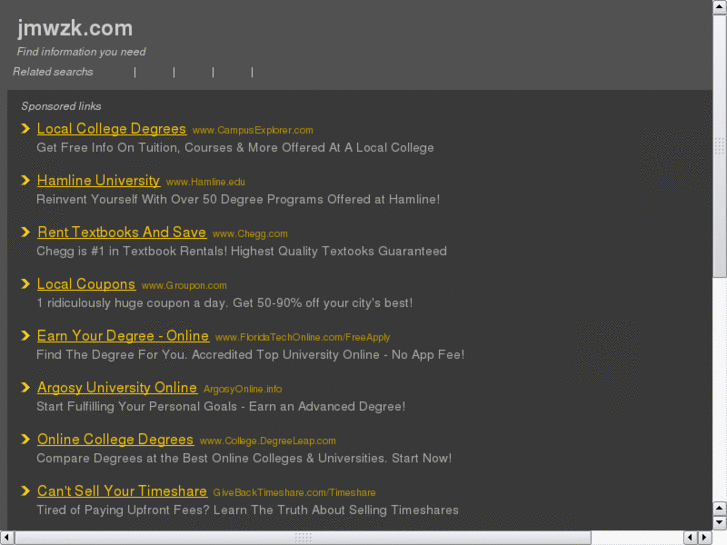Screen dimensions: 727x545
Task: Click the arrow icon beside Online College Degrees
Action: [x=26, y=439]
